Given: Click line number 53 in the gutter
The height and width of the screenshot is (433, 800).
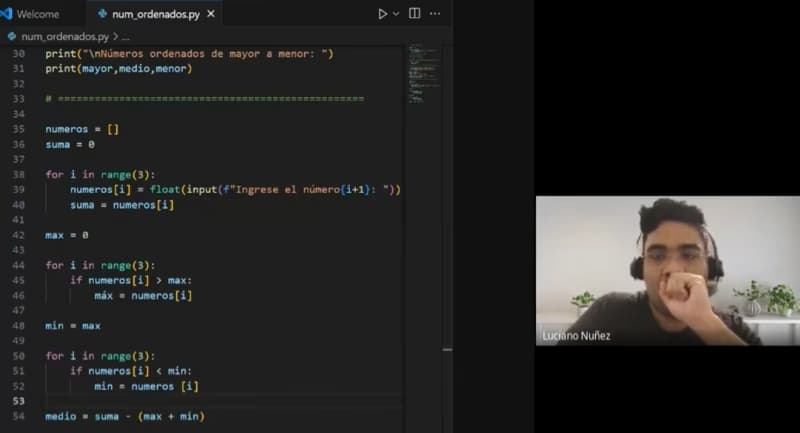Looking at the screenshot, I should pos(18,401).
